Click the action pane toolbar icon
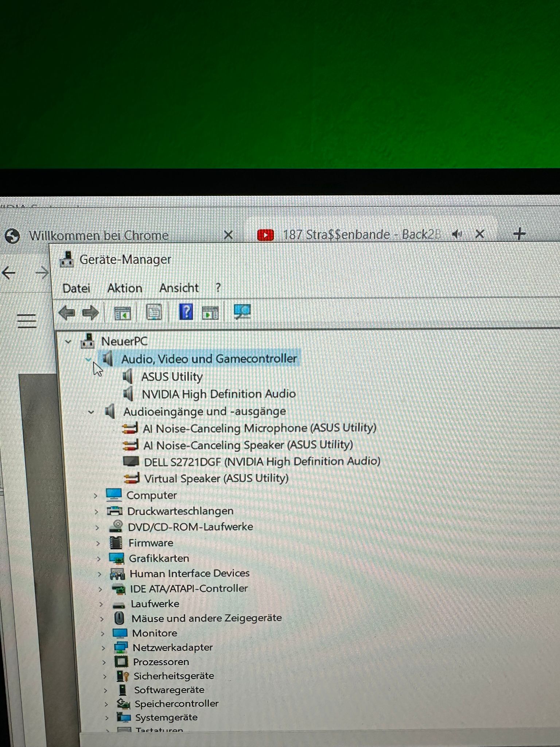This screenshot has height=747, width=560. pos(210,313)
